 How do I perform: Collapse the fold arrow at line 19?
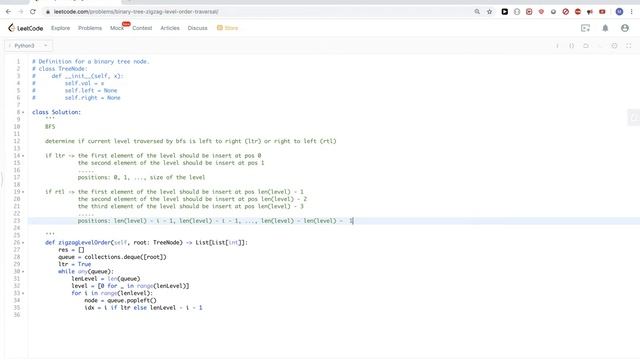click(23, 192)
